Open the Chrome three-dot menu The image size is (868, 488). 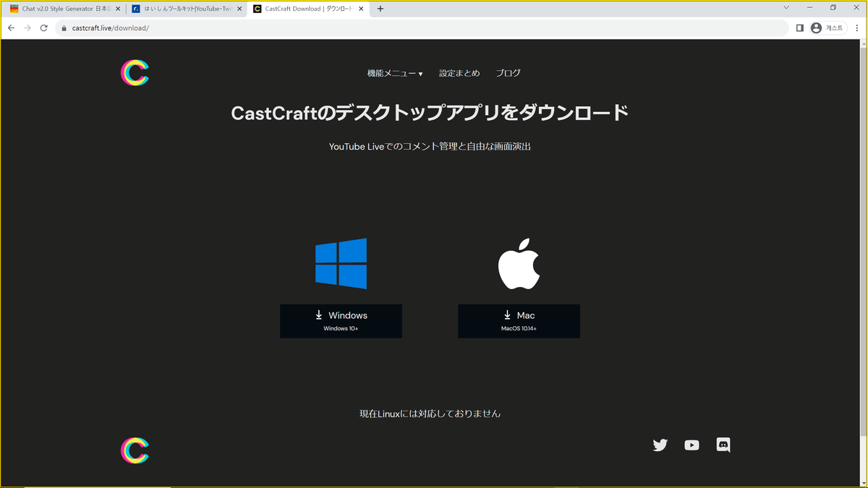click(x=856, y=28)
